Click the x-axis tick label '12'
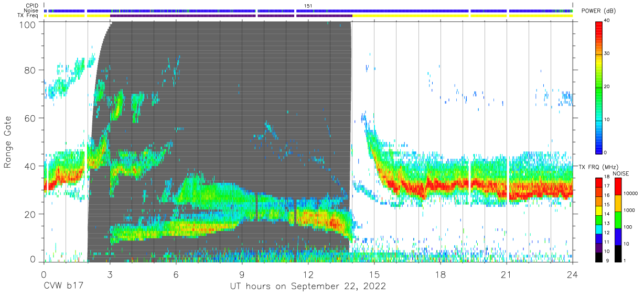 click(308, 274)
